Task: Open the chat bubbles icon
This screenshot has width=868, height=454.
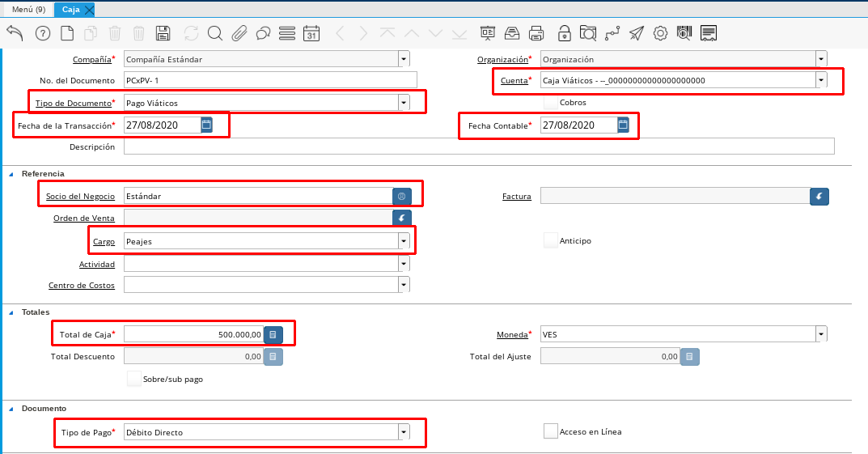Action: coord(263,33)
